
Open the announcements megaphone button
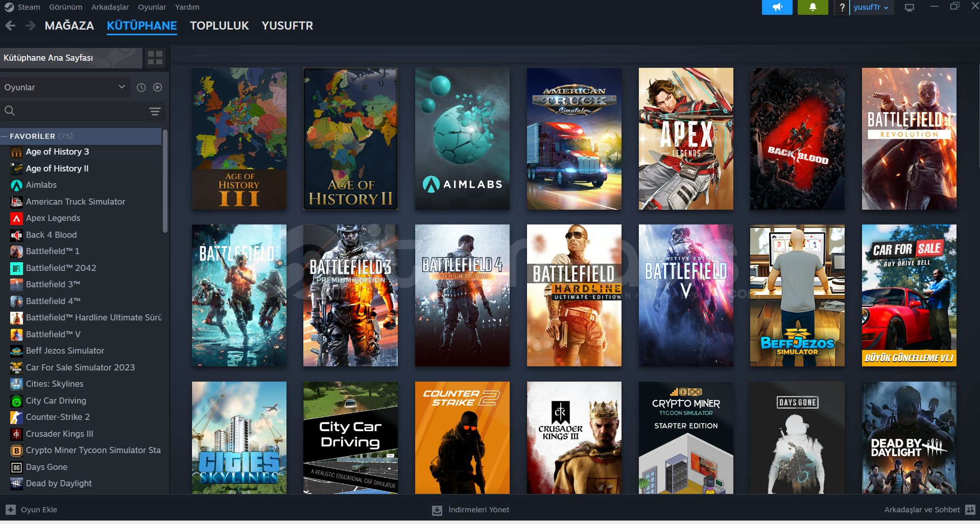click(x=777, y=7)
